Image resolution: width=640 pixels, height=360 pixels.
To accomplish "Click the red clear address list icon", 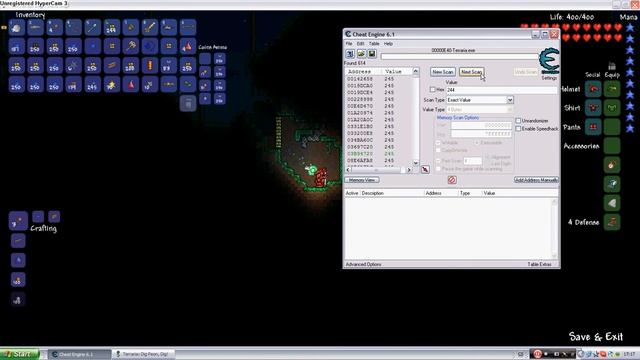I will (x=452, y=180).
